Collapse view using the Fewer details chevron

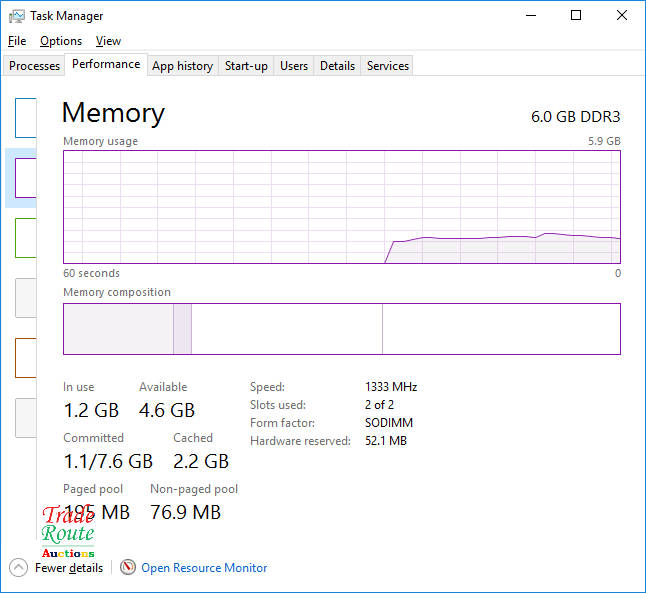click(x=18, y=567)
